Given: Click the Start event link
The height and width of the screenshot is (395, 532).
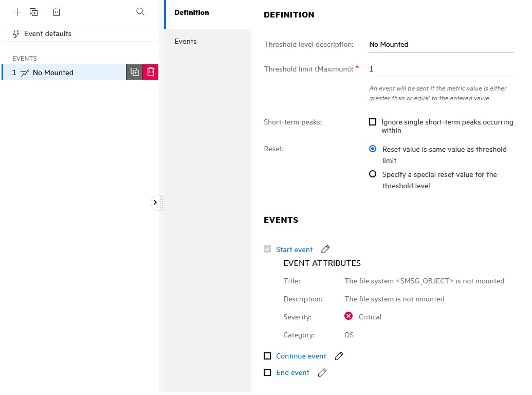Looking at the screenshot, I should (x=294, y=249).
